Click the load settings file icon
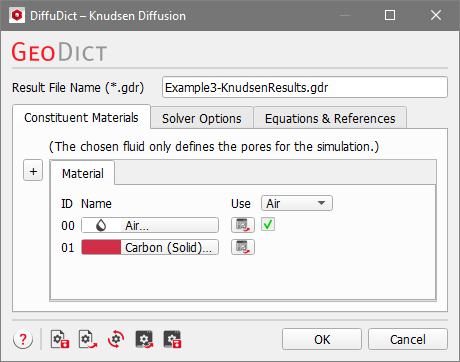The width and height of the screenshot is (460, 362). pyautogui.click(x=88, y=339)
